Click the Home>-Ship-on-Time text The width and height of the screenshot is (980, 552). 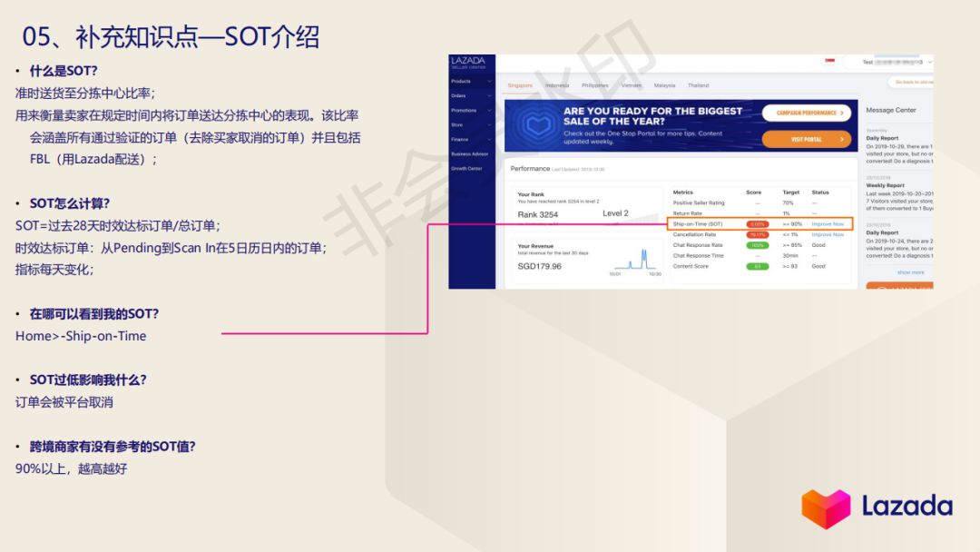pyautogui.click(x=81, y=336)
